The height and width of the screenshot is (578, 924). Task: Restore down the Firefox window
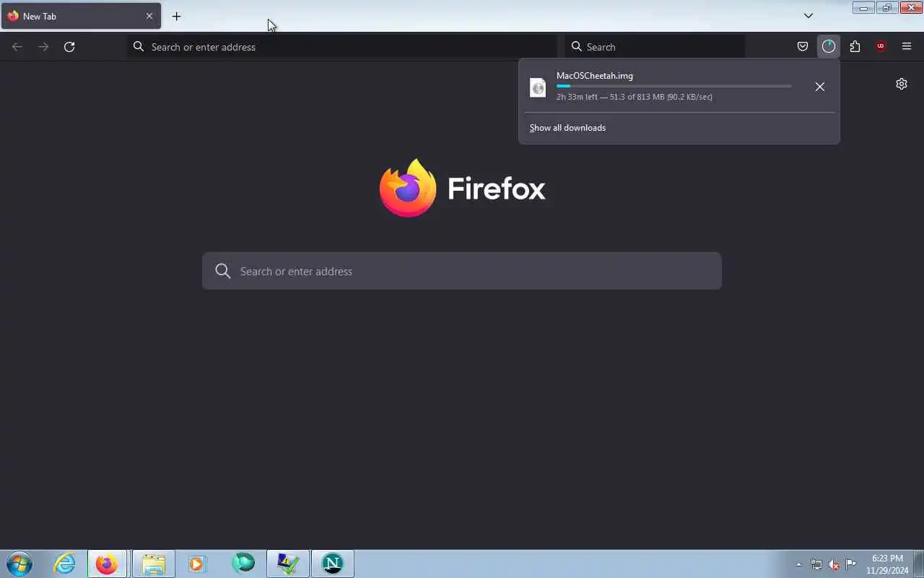[x=886, y=7]
